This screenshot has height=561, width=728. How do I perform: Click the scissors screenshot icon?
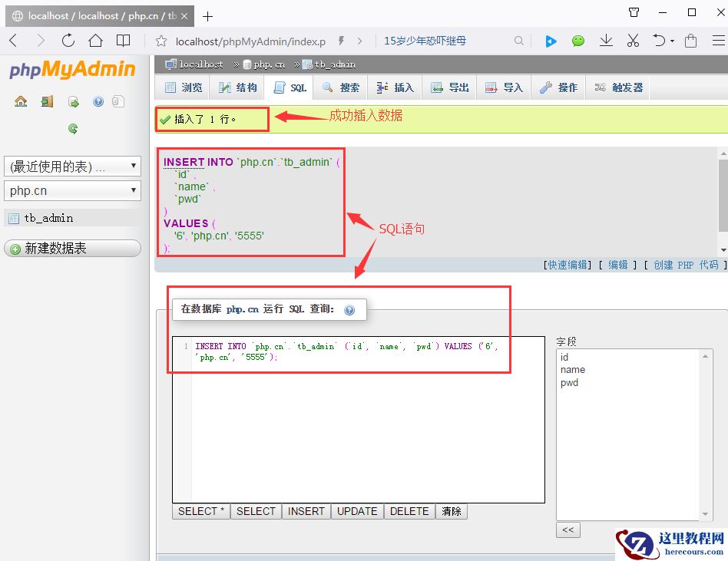point(633,41)
